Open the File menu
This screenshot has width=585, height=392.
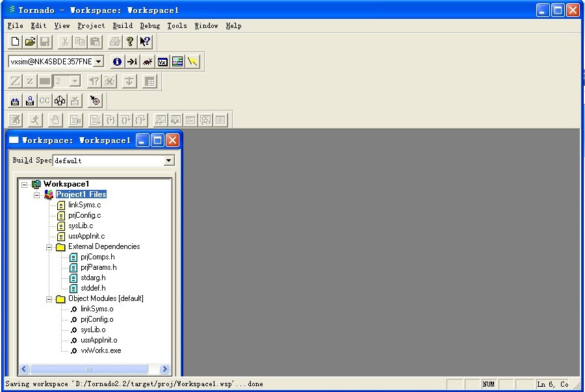point(16,26)
